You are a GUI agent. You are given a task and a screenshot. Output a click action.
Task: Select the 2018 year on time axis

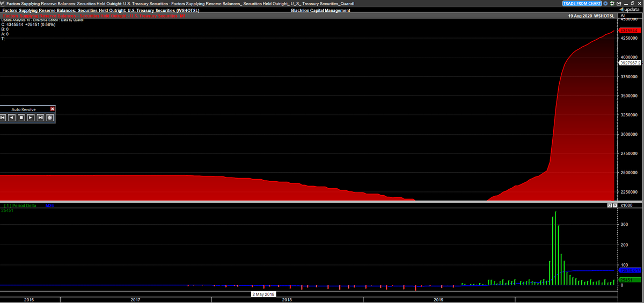coord(287,300)
